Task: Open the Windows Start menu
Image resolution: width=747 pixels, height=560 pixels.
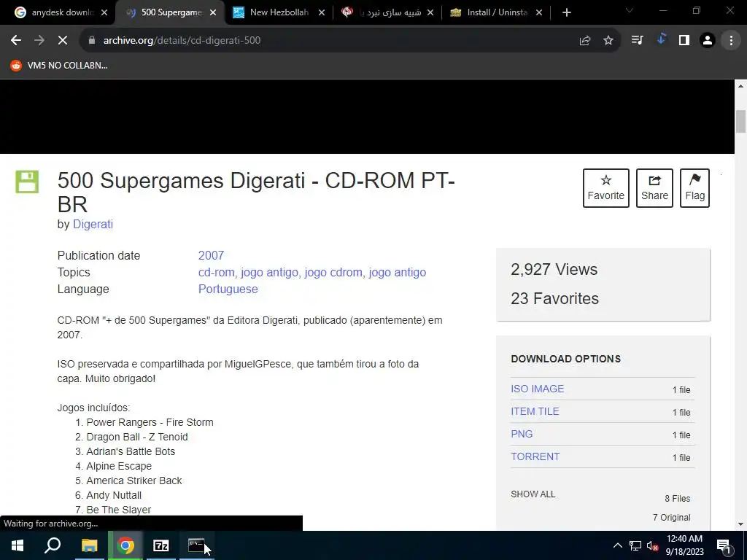Action: point(18,545)
